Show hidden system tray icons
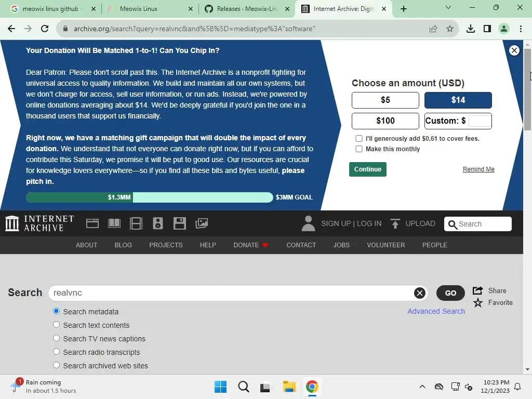The image size is (532, 399). (422, 387)
